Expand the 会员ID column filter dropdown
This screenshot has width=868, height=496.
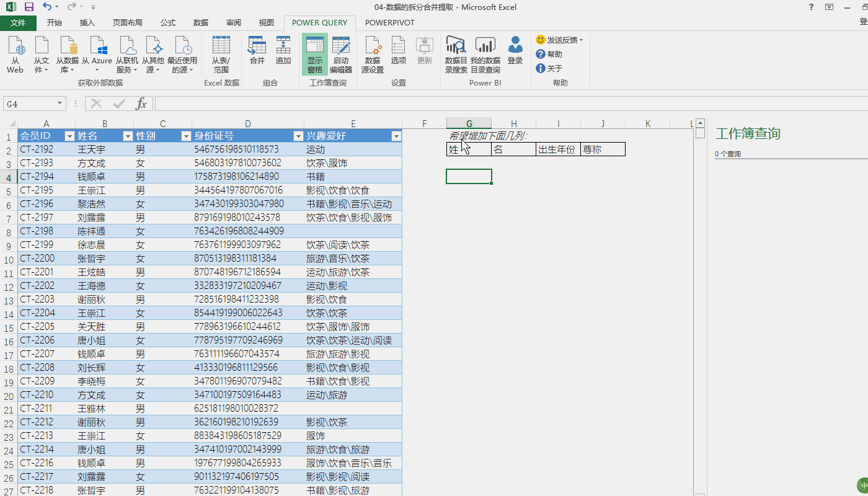click(69, 136)
